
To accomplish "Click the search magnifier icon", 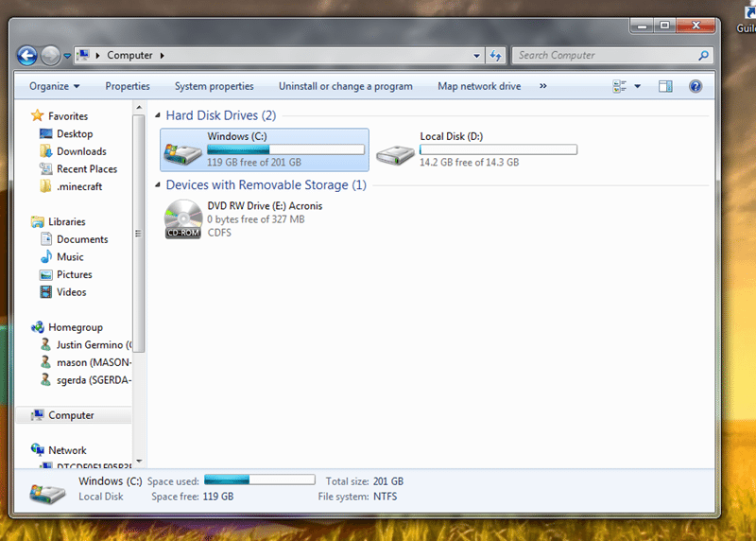I will [703, 56].
